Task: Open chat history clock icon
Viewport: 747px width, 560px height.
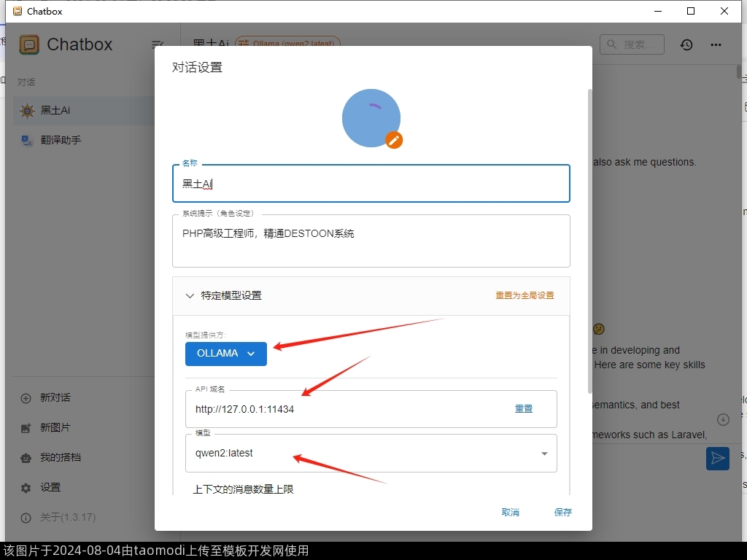Action: [x=686, y=44]
